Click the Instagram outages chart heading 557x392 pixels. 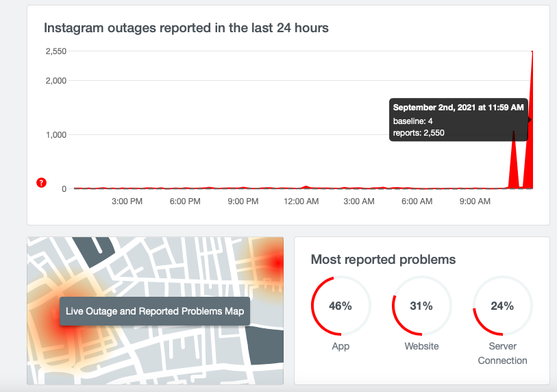[x=186, y=28]
